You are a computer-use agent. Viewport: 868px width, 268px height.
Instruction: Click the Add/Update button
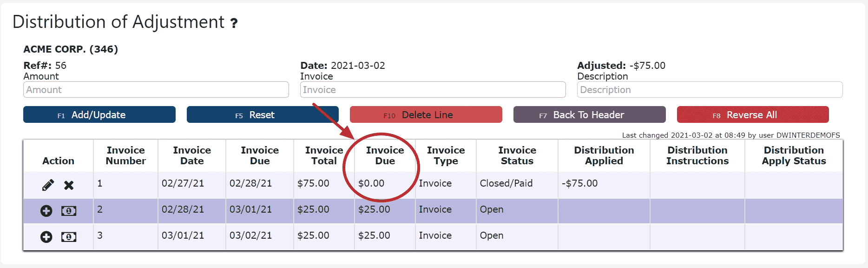click(x=99, y=114)
